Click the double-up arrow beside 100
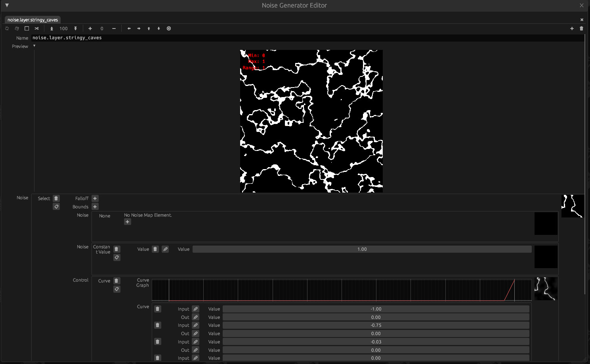 click(52, 29)
